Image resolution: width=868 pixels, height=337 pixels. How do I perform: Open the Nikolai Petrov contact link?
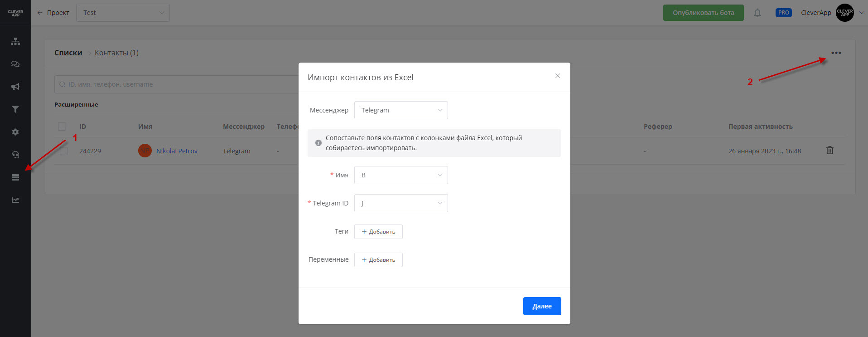click(177, 151)
